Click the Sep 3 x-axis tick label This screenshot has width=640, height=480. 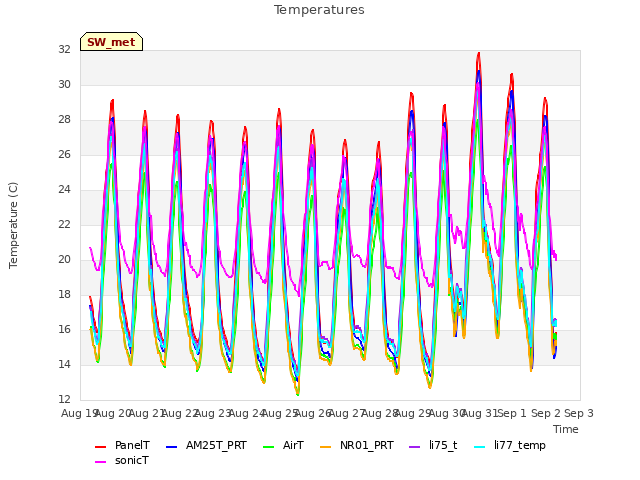579,413
